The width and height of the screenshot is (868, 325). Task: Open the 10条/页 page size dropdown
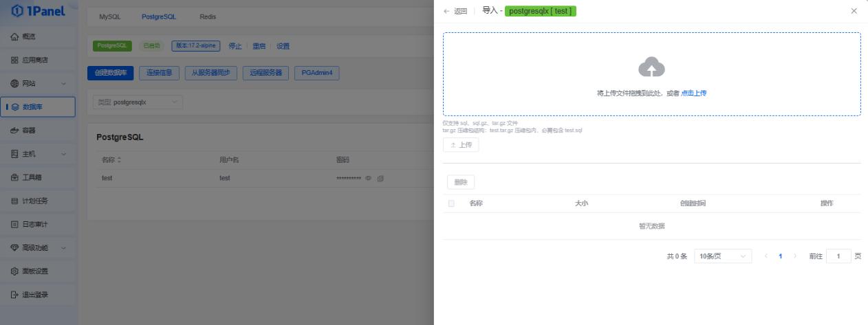(723, 256)
